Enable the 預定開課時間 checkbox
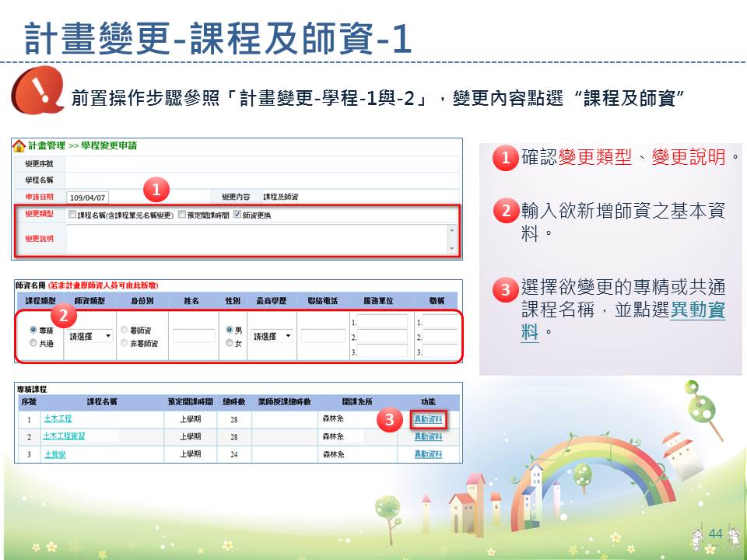Screen dimensions: 747x560 click(181, 215)
